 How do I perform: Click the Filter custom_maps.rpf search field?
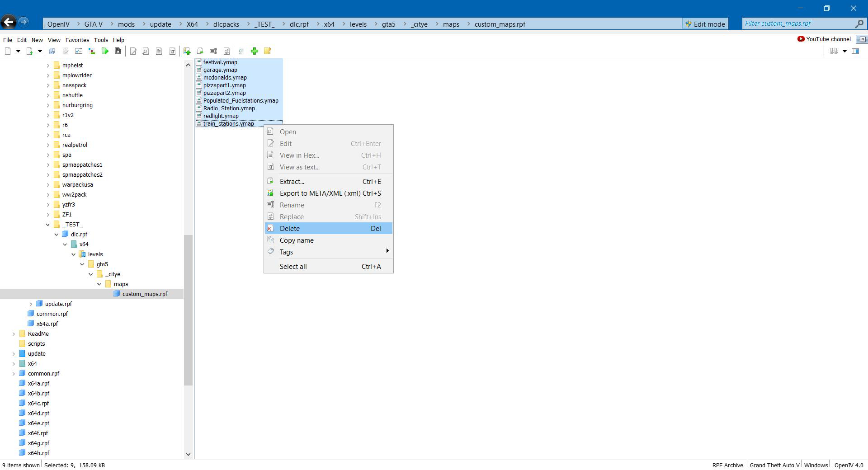coord(798,24)
